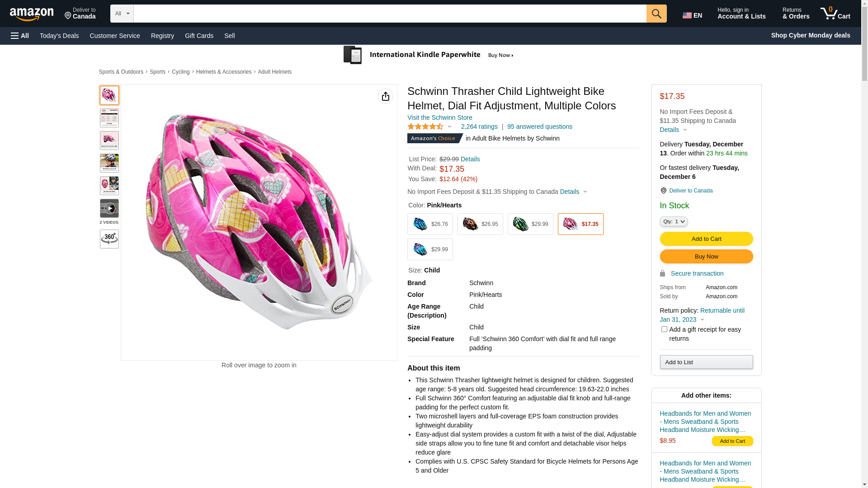The image size is (868, 488).
Task: Play the product video thumbnail
Action: tap(109, 208)
